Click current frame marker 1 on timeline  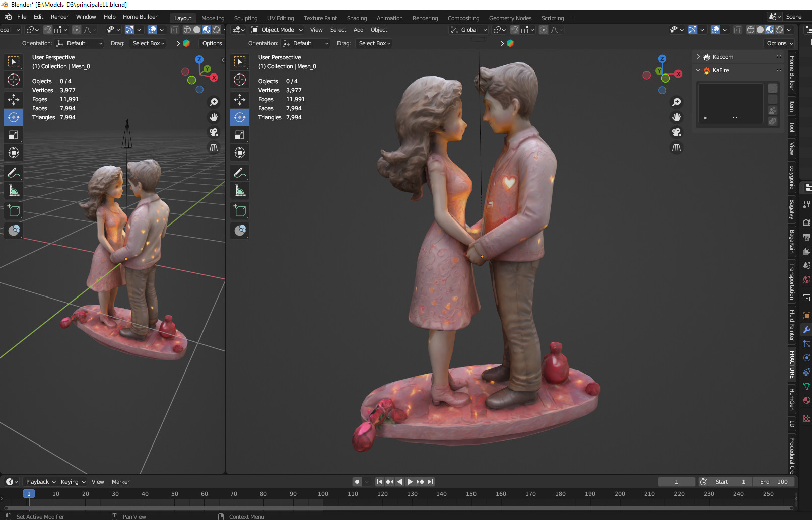[x=29, y=494]
